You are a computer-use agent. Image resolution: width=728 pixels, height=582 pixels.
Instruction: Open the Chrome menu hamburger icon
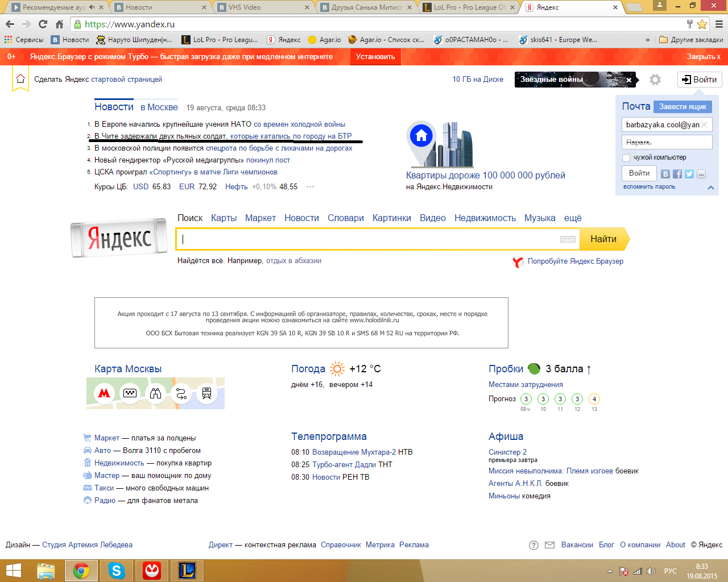click(719, 24)
